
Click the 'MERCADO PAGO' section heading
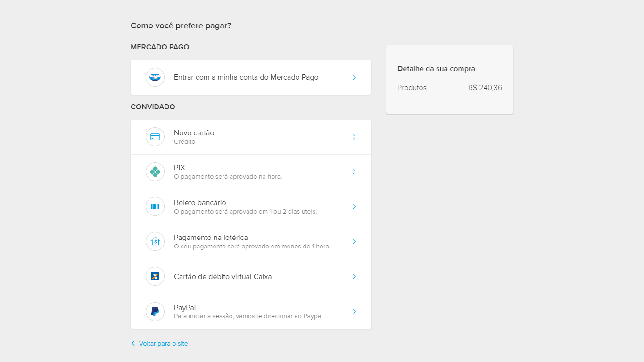pos(160,47)
